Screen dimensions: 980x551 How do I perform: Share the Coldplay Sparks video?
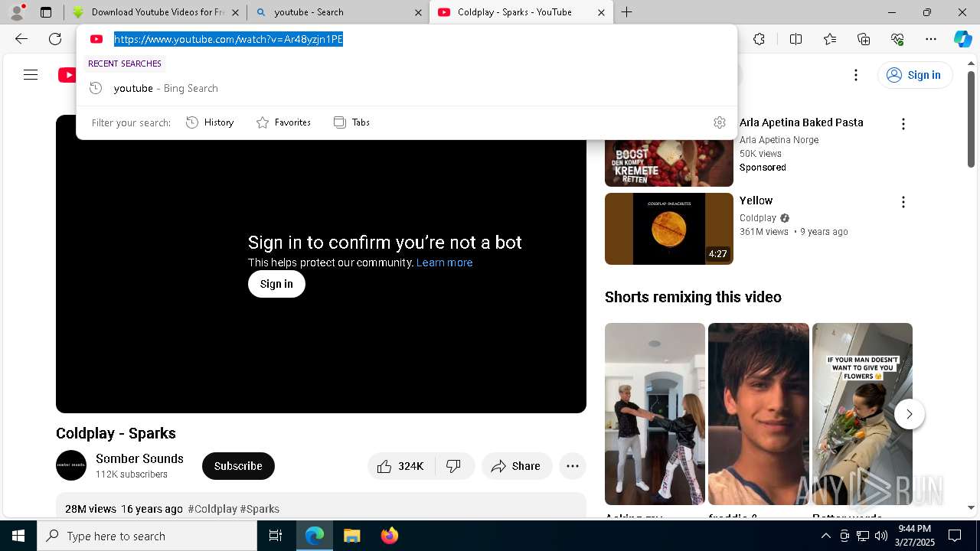coord(516,466)
